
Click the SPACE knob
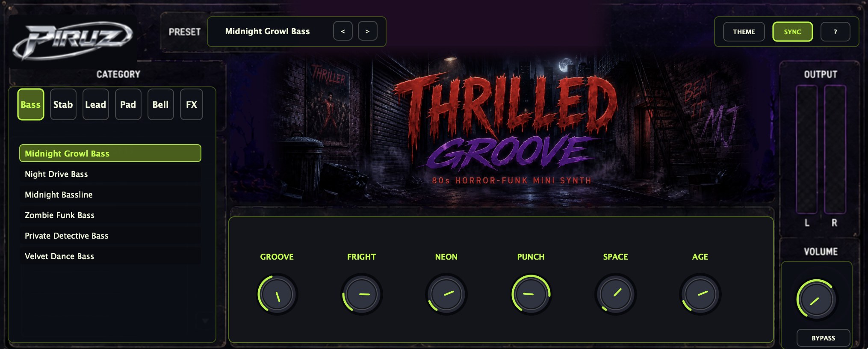coord(616,294)
